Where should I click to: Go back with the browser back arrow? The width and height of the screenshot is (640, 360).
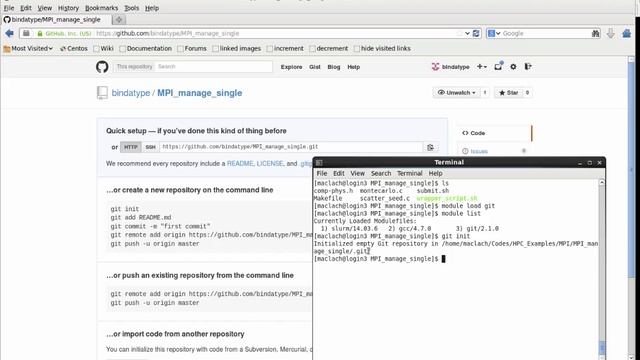pos(9,33)
